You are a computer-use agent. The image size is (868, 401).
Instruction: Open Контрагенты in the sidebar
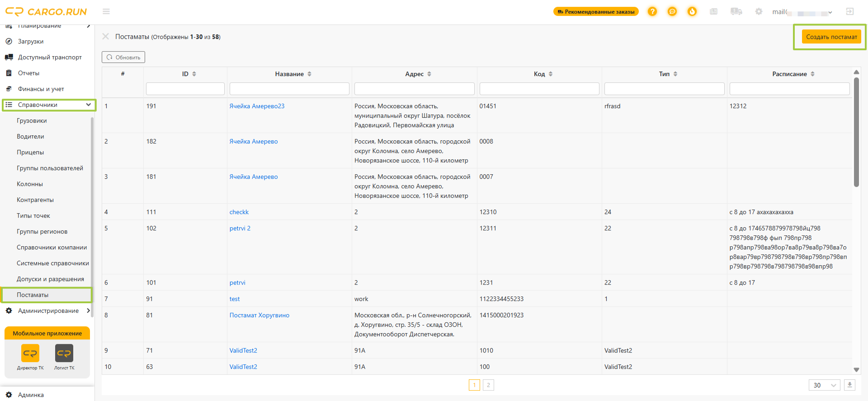click(35, 200)
